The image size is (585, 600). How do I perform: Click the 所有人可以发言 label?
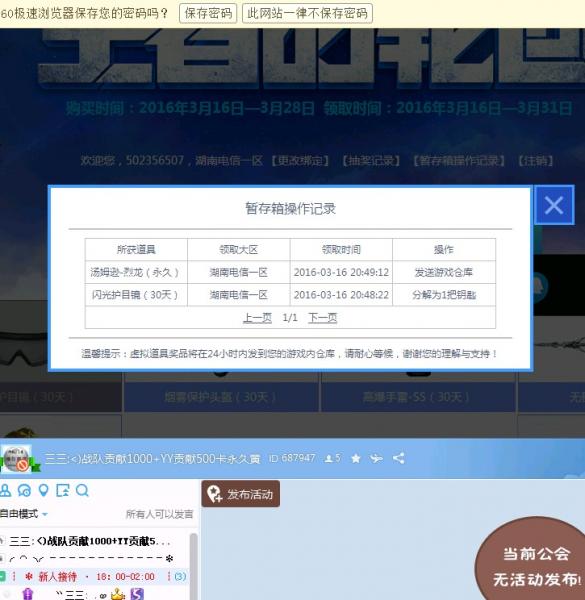160,514
